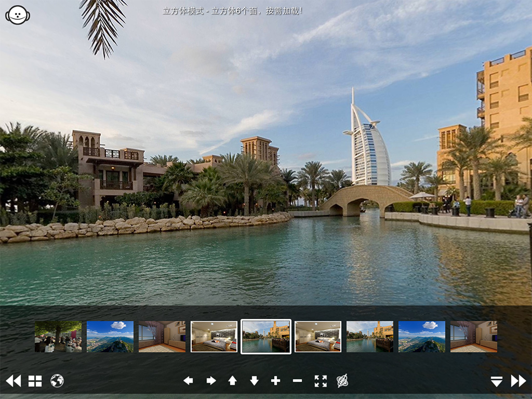Image resolution: width=532 pixels, height=399 pixels.
Task: Open the thumbnail grid view icon
Action: (35, 381)
